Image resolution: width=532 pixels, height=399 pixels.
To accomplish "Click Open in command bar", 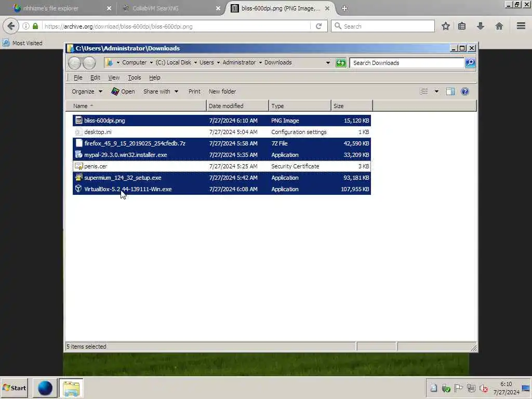I will tap(123, 91).
